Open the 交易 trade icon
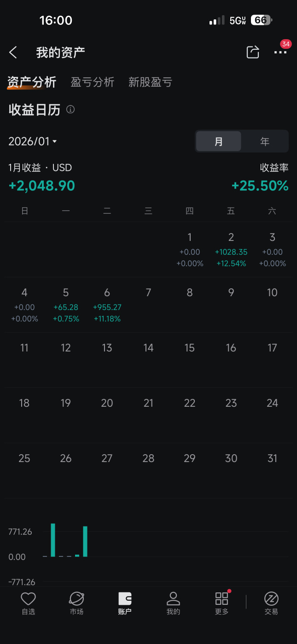 pyautogui.click(x=271, y=604)
